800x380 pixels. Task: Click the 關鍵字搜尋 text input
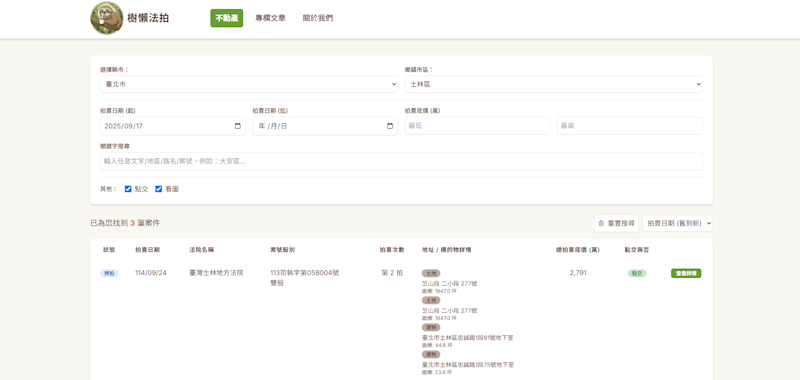[401, 161]
